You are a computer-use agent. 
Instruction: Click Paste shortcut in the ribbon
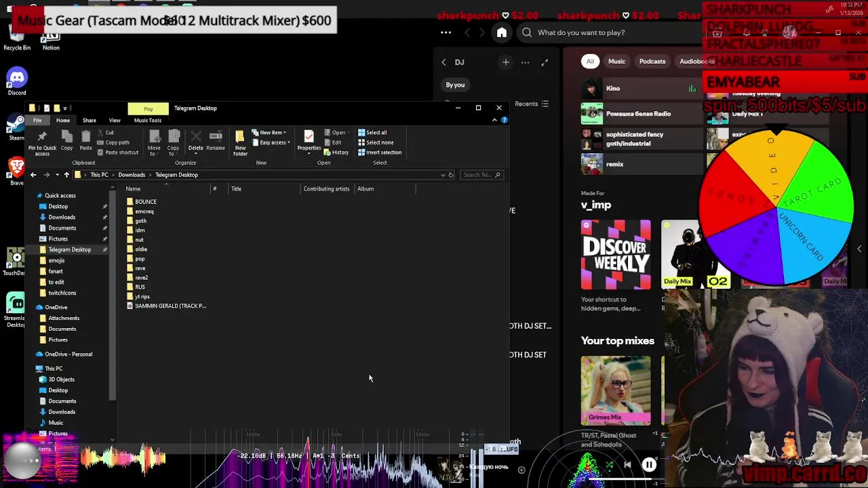pos(117,152)
